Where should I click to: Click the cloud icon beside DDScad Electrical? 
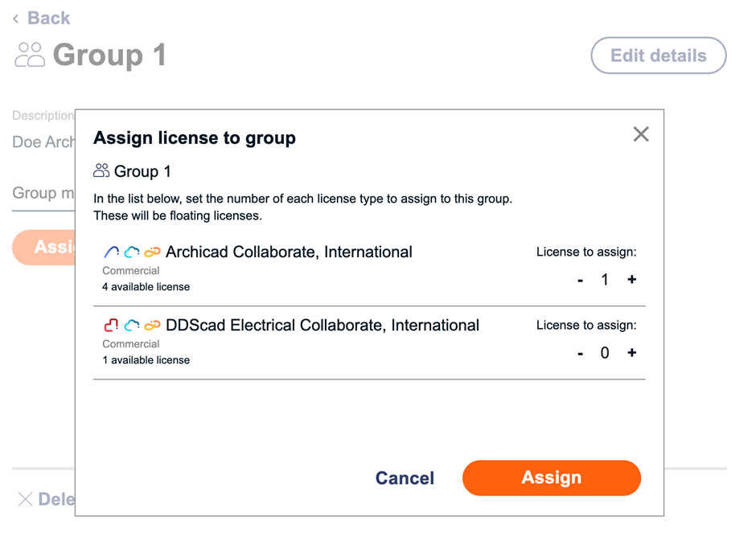[132, 326]
